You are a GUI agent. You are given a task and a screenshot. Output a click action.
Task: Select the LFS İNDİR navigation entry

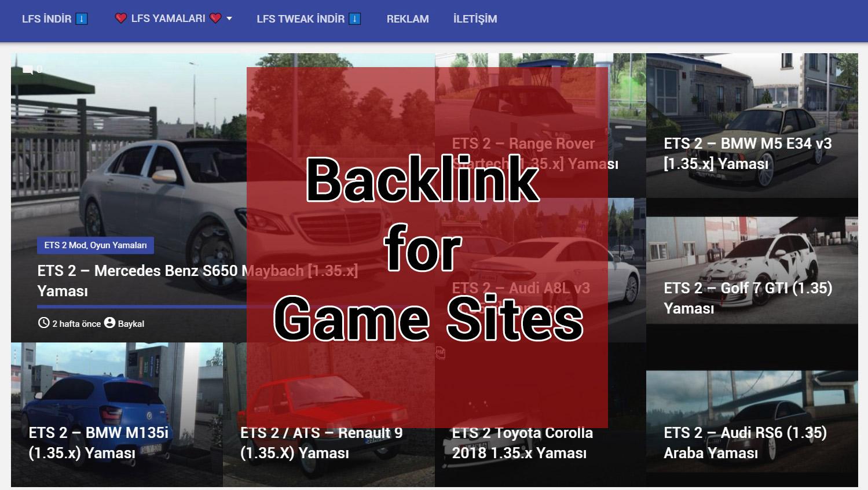pos(46,18)
